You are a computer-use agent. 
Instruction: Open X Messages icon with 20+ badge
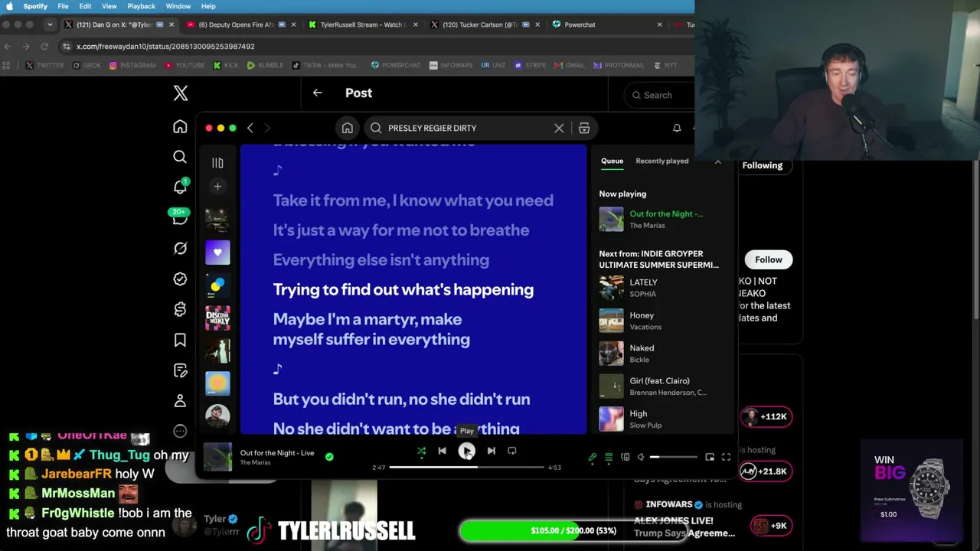(180, 218)
